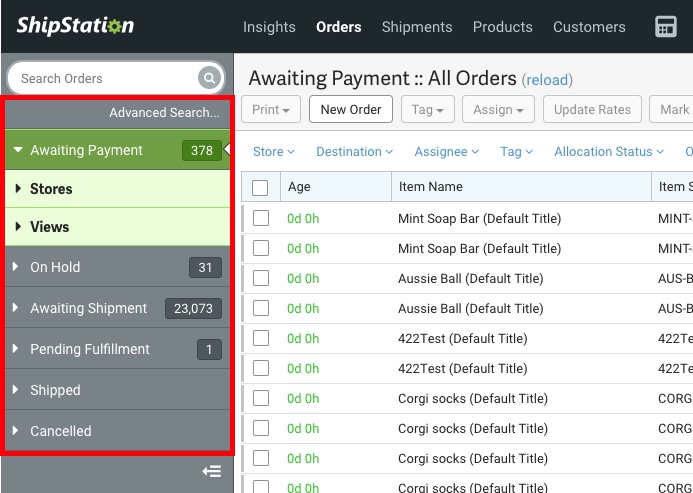
Task: Check the second Corgi socks order
Action: tap(261, 428)
